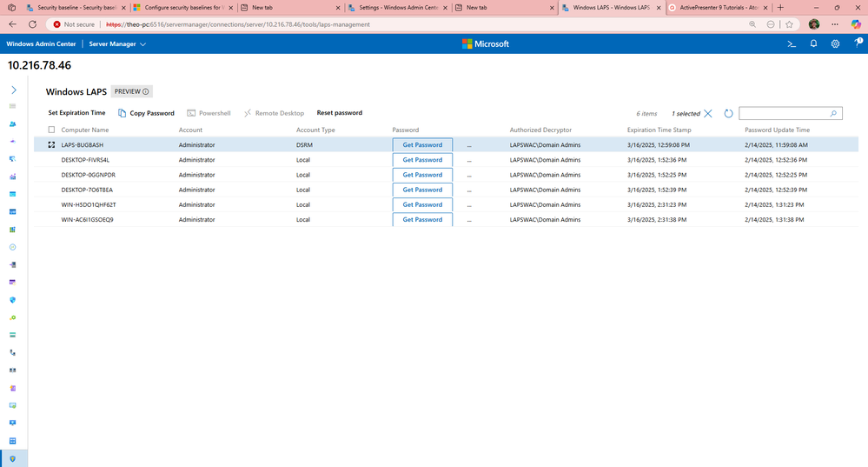Sort by Expiration Time Stamp column header
The width and height of the screenshot is (868, 467).
659,130
